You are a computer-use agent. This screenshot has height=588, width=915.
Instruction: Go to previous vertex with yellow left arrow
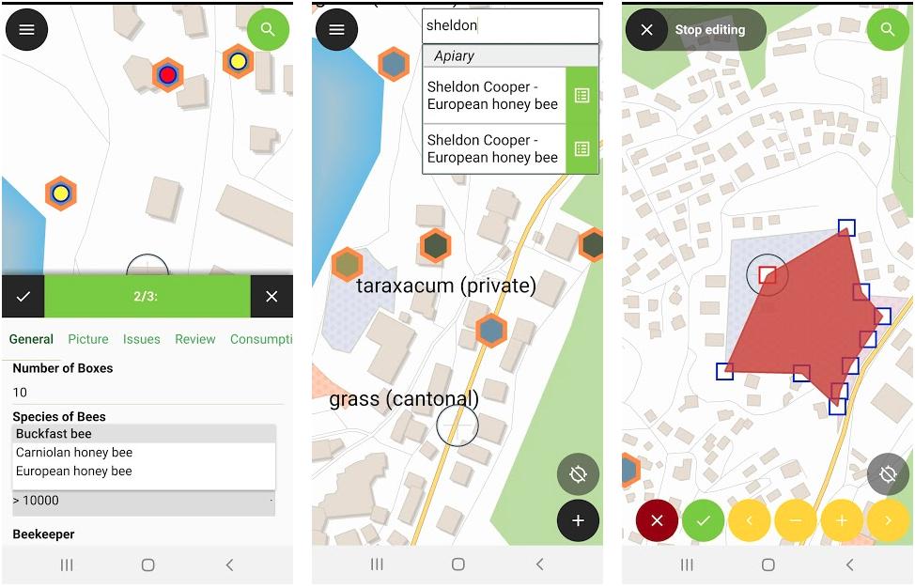(750, 520)
